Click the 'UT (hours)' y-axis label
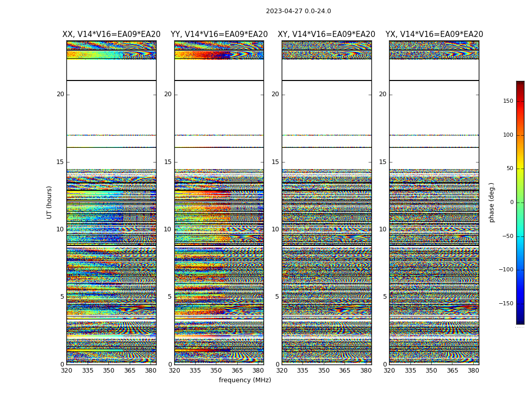 click(49, 202)
